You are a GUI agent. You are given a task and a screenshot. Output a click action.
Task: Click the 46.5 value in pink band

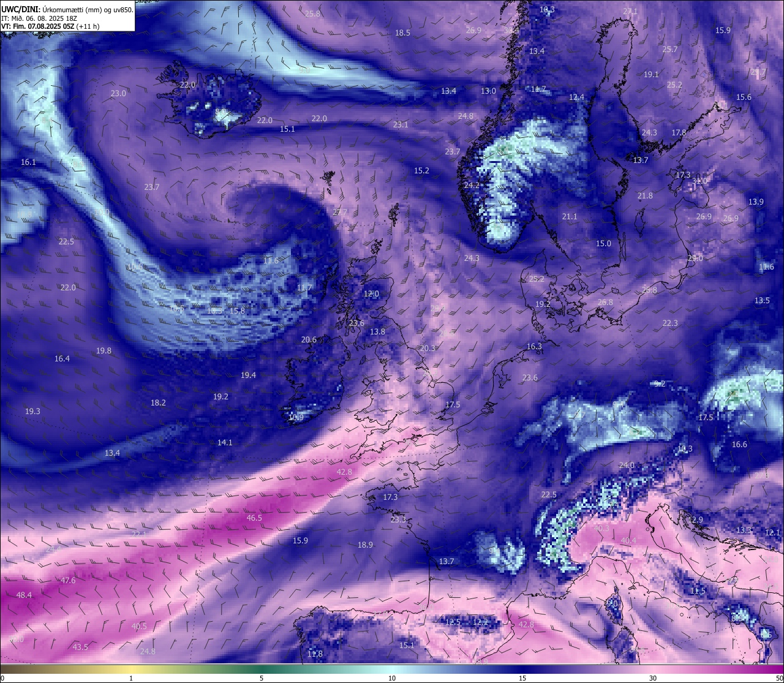254,518
